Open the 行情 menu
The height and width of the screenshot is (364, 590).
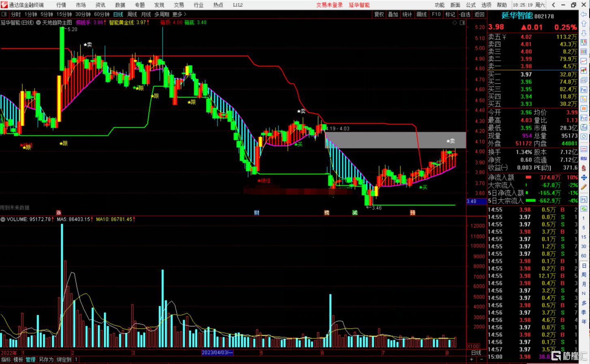tap(61, 5)
